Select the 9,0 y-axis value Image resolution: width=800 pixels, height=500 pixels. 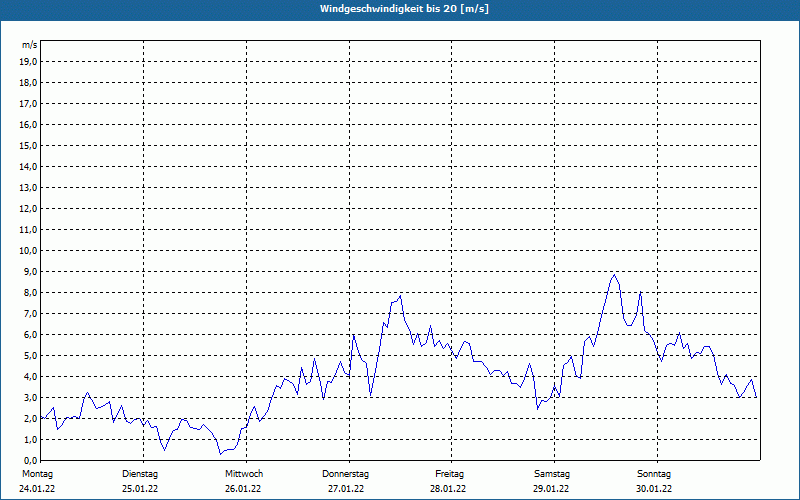click(x=30, y=271)
